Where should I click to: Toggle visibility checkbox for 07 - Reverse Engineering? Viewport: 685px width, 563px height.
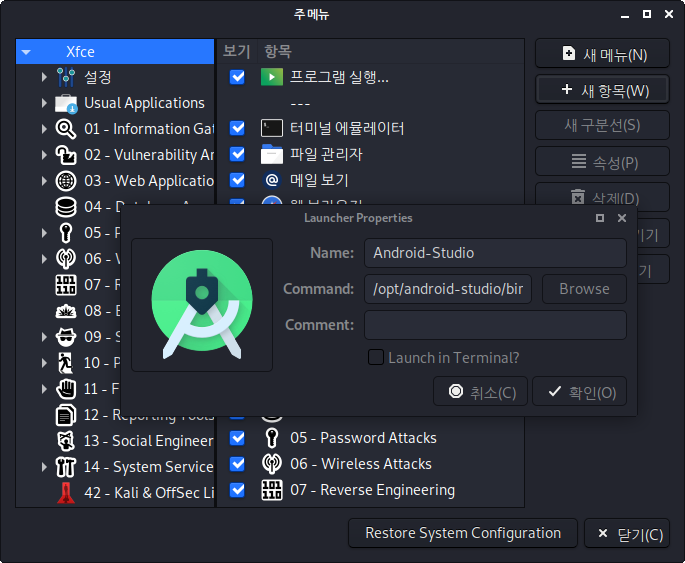[237, 490]
